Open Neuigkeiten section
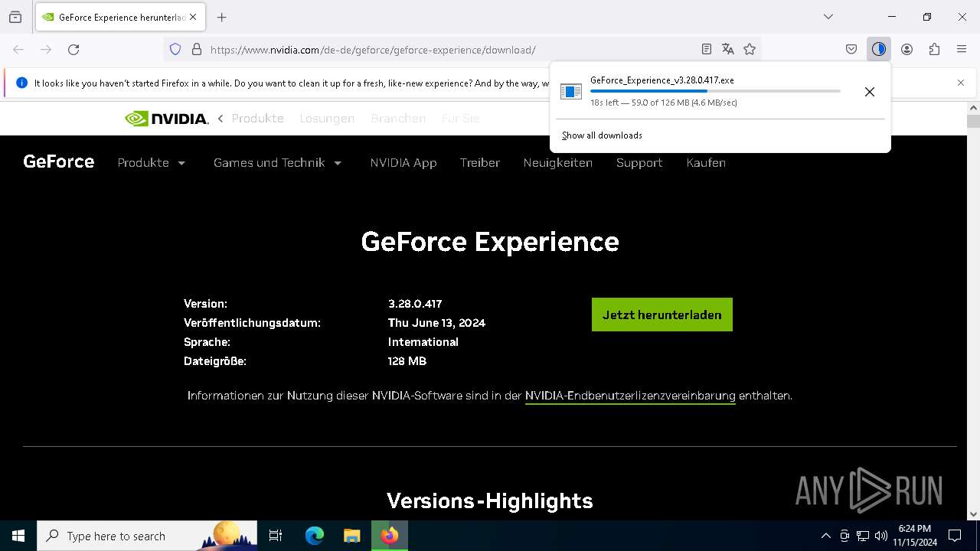Image resolution: width=980 pixels, height=551 pixels. click(x=558, y=163)
